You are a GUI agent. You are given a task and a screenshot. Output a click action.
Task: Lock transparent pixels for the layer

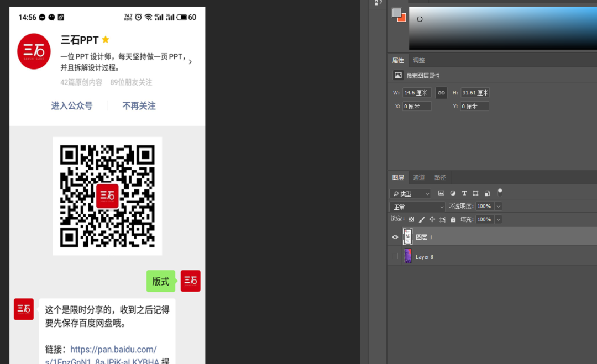point(411,219)
